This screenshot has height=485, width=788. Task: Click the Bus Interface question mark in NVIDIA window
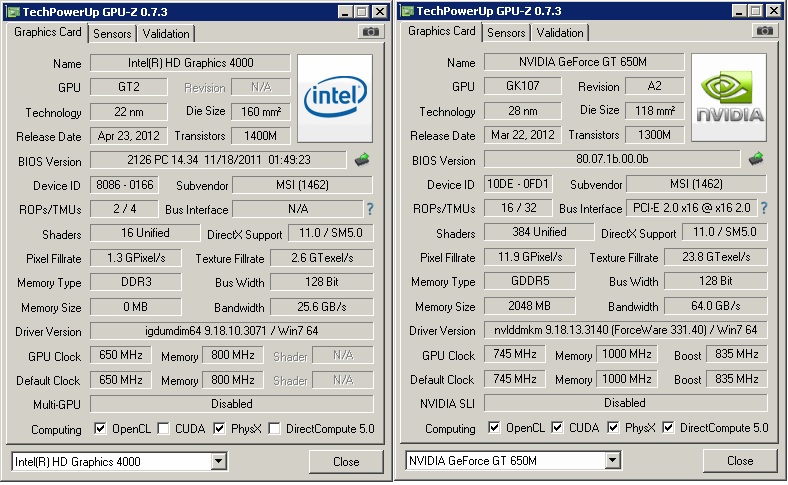[764, 208]
